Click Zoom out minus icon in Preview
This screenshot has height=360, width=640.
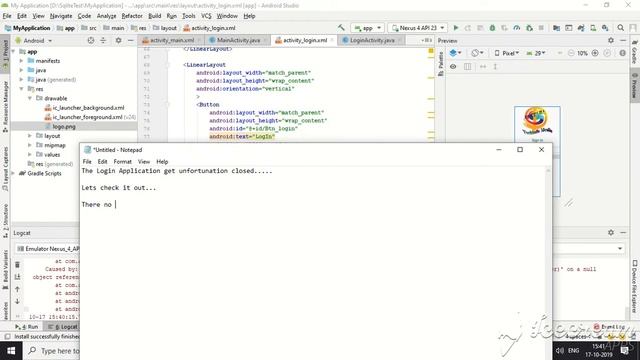coord(571,53)
